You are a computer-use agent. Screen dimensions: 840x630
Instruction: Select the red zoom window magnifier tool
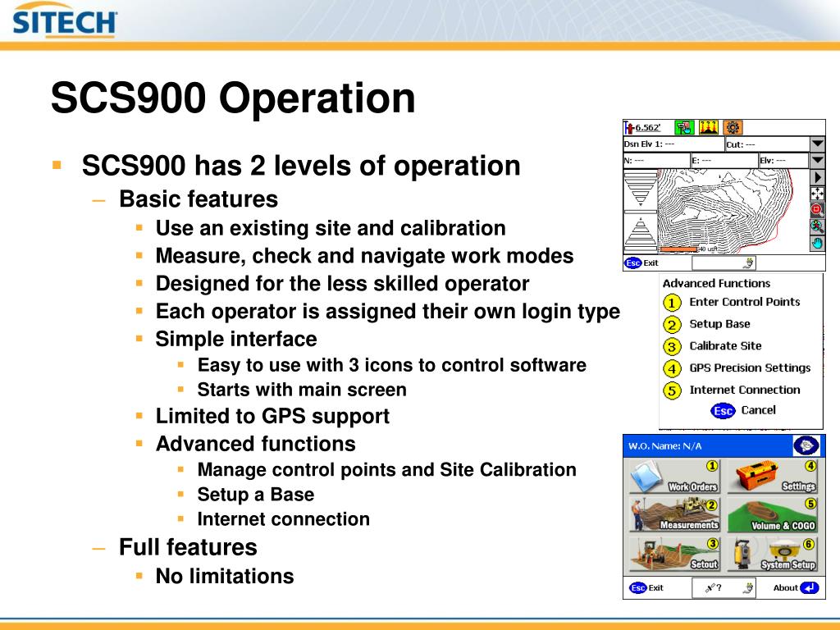click(x=817, y=209)
